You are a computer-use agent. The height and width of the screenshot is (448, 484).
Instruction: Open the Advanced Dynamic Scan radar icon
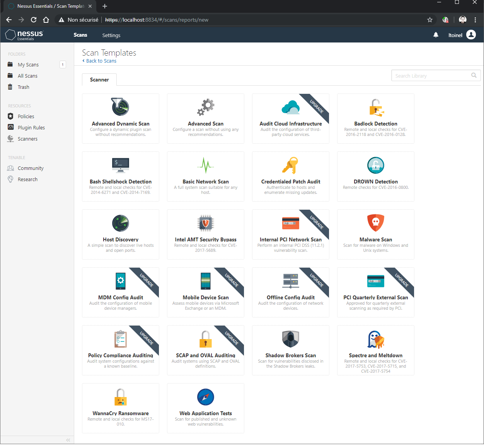click(x=120, y=107)
